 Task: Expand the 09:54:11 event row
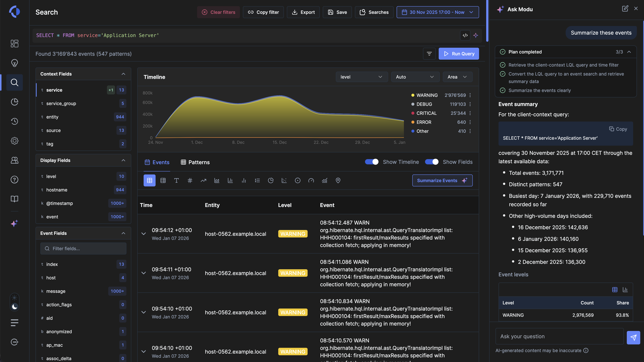point(143,273)
